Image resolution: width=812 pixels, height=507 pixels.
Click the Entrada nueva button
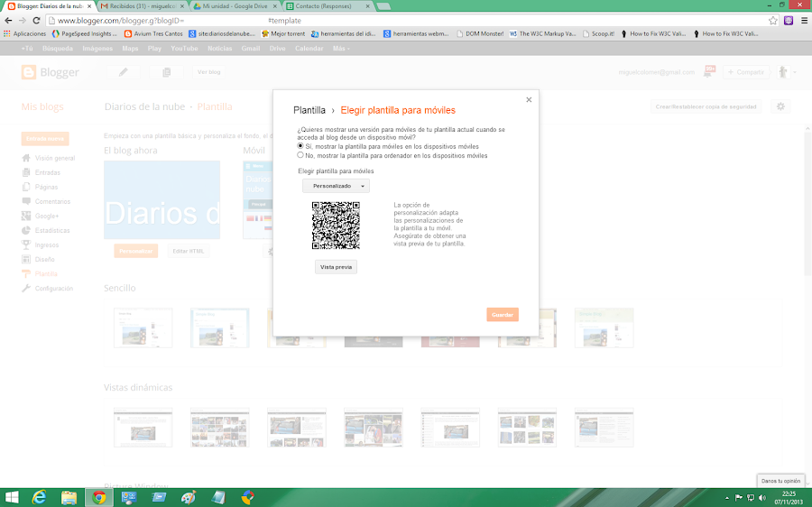tap(45, 139)
